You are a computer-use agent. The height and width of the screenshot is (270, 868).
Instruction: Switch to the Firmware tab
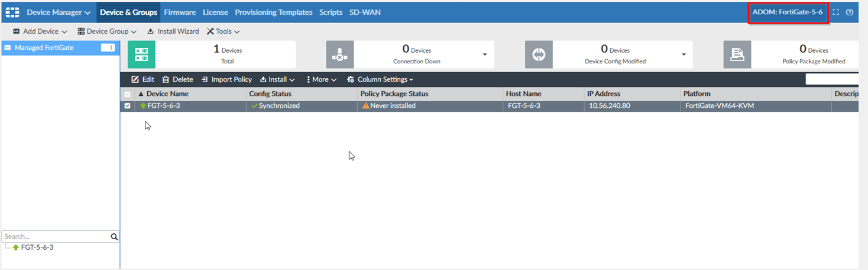(180, 12)
